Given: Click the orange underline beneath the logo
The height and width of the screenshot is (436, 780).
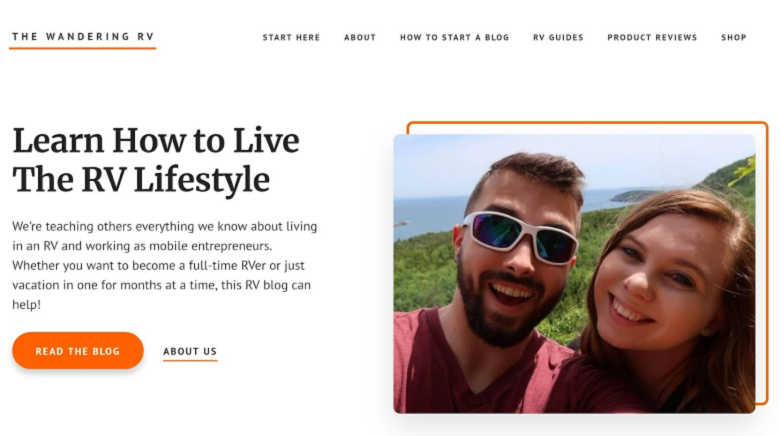Looking at the screenshot, I should (x=82, y=48).
